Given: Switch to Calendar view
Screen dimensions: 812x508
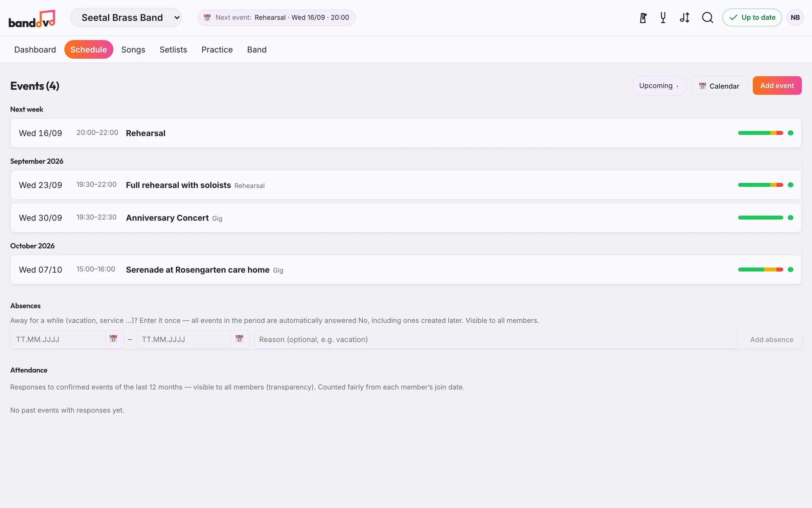Looking at the screenshot, I should (719, 86).
